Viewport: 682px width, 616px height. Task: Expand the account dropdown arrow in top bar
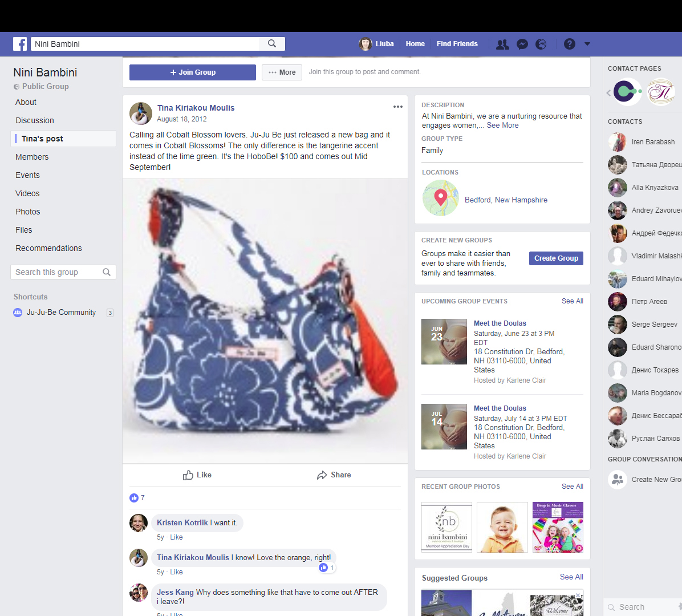coord(587,44)
